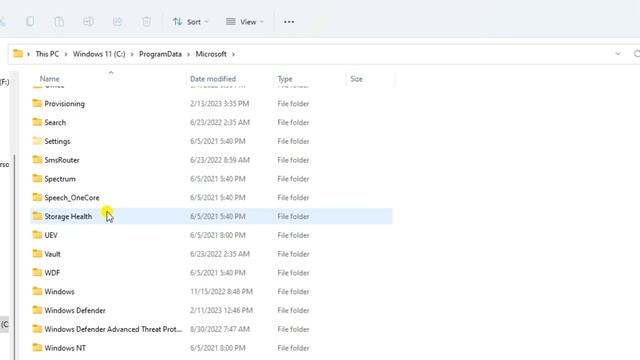Screen dimensions: 640x360
Task: Click the Windows NT folder name
Action: [x=65, y=348]
